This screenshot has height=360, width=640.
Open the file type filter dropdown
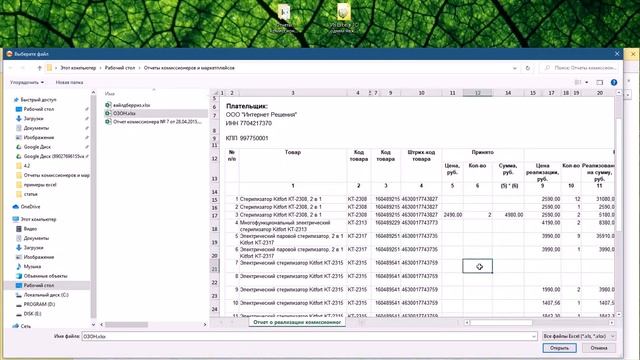(579, 336)
